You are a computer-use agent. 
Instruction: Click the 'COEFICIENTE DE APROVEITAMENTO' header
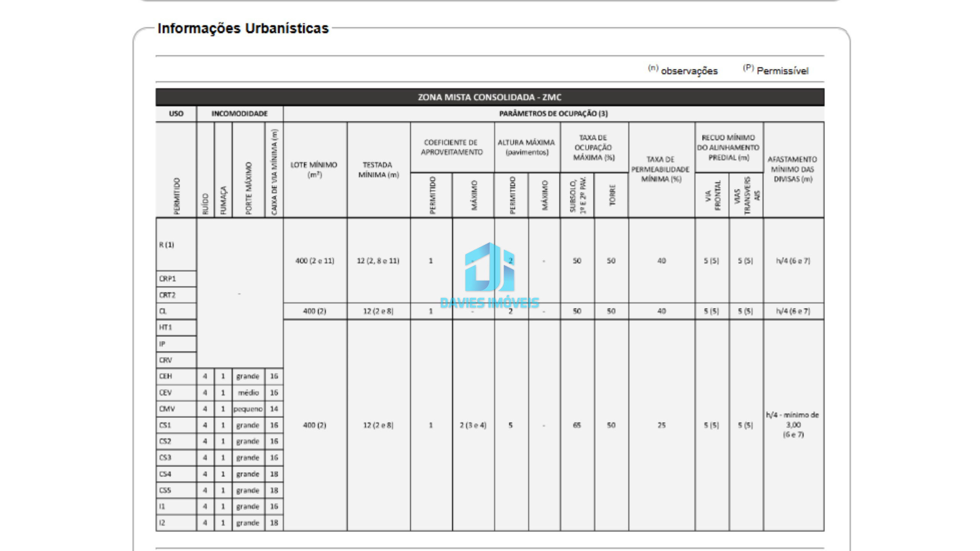click(452, 147)
